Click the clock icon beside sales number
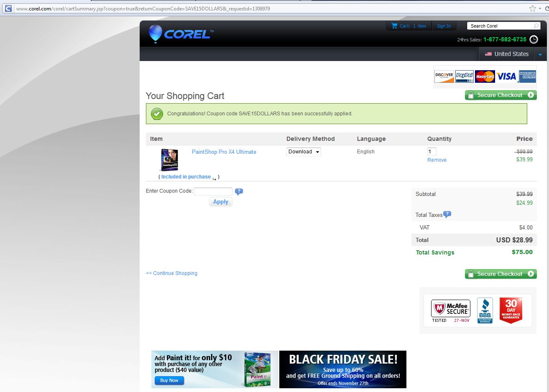Image resolution: width=549 pixels, height=392 pixels. tap(534, 39)
